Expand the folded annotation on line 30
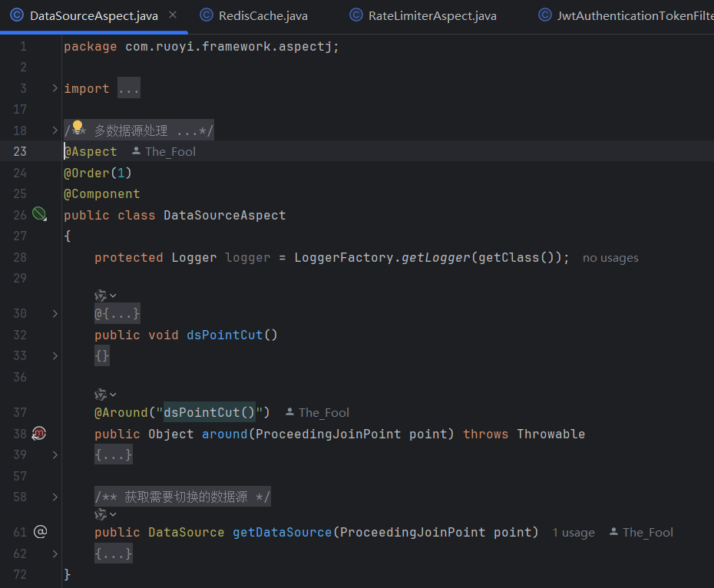Image resolution: width=714 pixels, height=588 pixels. (55, 314)
